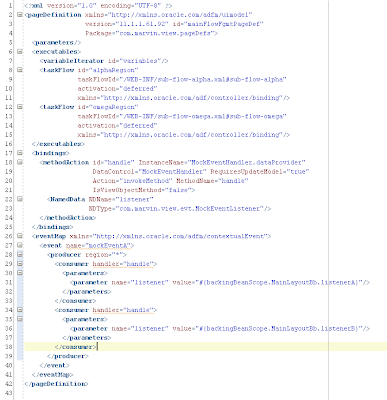Click the closing executables tag
387x400 pixels.
click(58, 144)
